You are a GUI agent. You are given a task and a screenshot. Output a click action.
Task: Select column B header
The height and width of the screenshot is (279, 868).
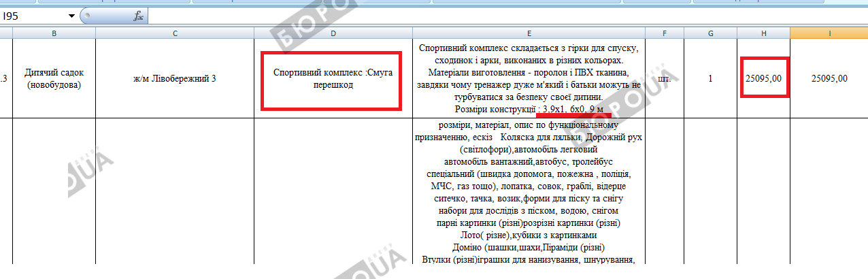coord(54,33)
